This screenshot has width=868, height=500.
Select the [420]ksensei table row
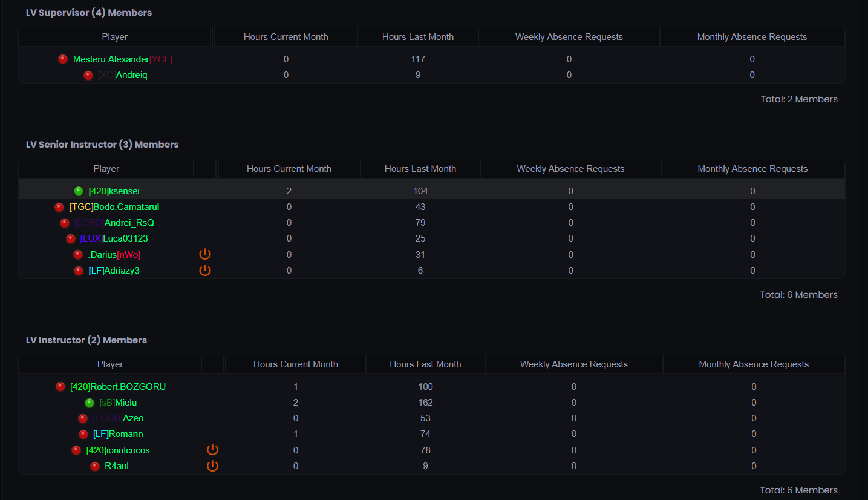tap(432, 191)
